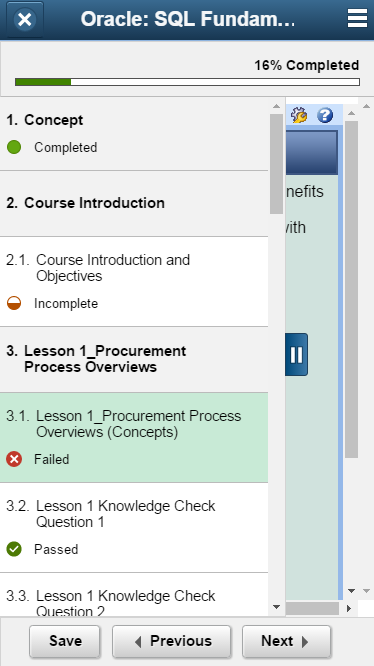This screenshot has width=374, height=666.
Task: Close the course outline with X icon
Action: (x=25, y=20)
